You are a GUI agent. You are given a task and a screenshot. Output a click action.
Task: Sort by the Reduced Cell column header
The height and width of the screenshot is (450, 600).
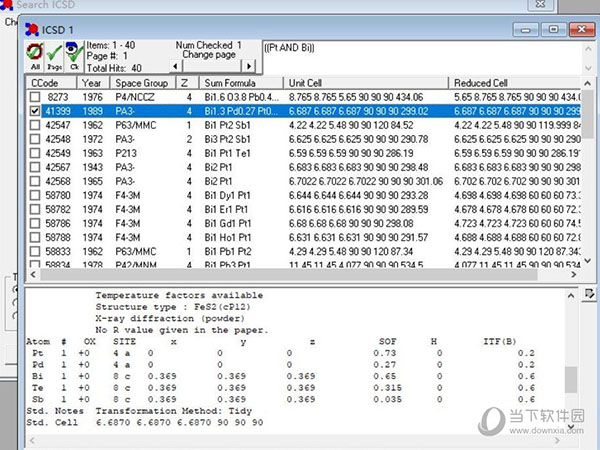pos(515,83)
